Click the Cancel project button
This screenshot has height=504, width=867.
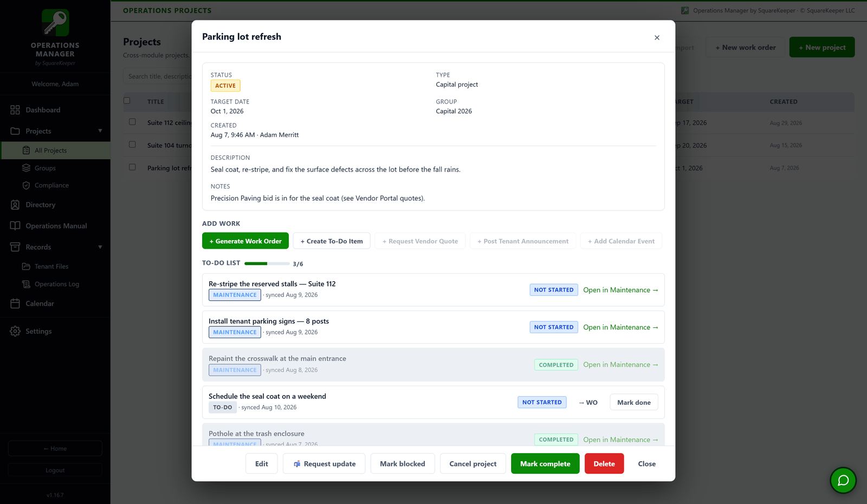(x=473, y=464)
